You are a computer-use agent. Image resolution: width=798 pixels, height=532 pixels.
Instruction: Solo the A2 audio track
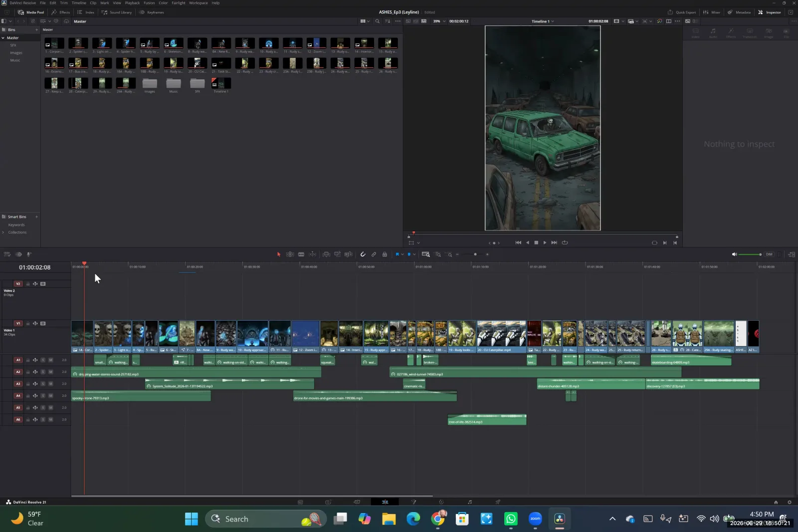[x=43, y=372]
